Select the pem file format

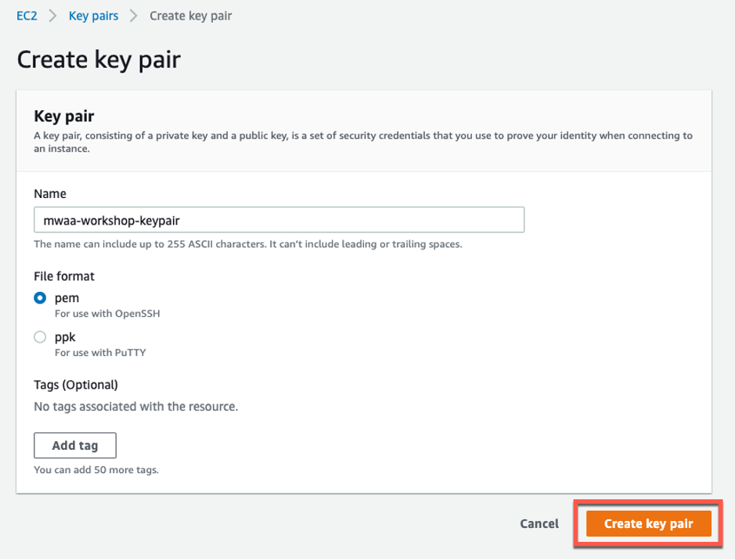pos(40,298)
